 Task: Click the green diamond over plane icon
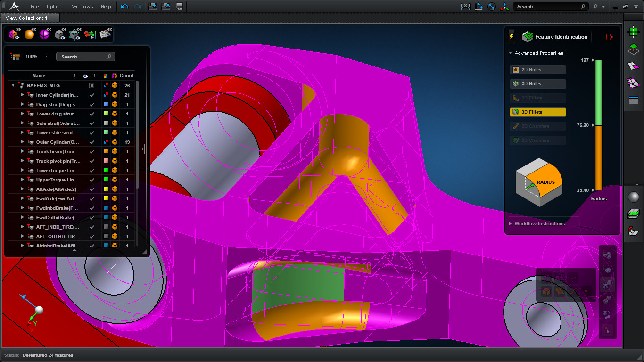(x=634, y=49)
